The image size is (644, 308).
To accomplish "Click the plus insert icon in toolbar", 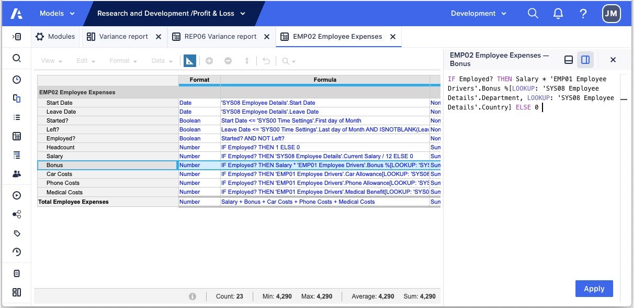I will coord(209,61).
